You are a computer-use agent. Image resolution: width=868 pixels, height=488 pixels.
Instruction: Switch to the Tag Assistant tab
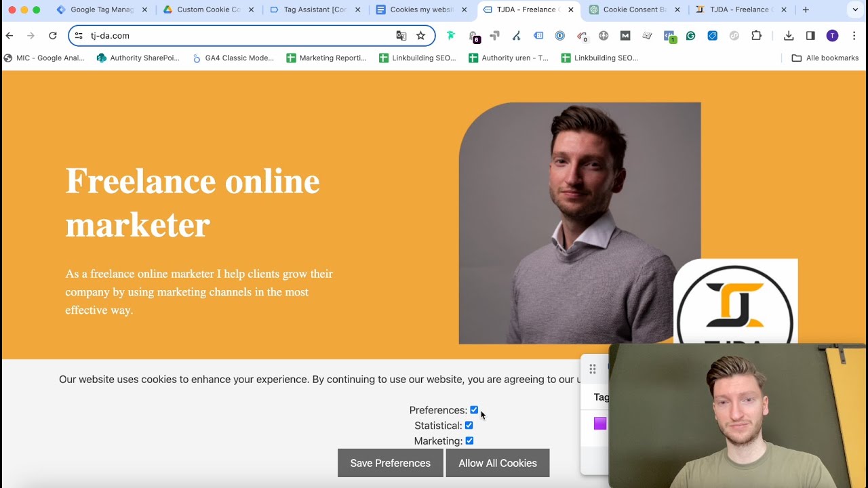315,9
